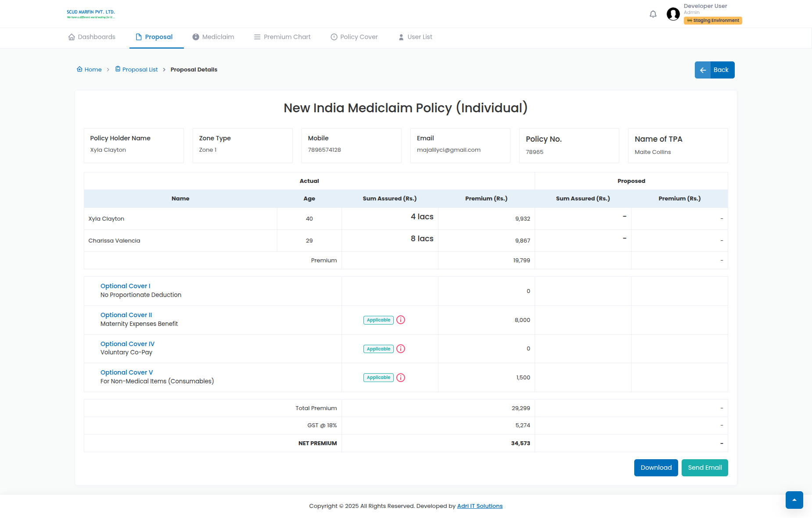Click the 8 lacs sum assured value

pos(422,239)
